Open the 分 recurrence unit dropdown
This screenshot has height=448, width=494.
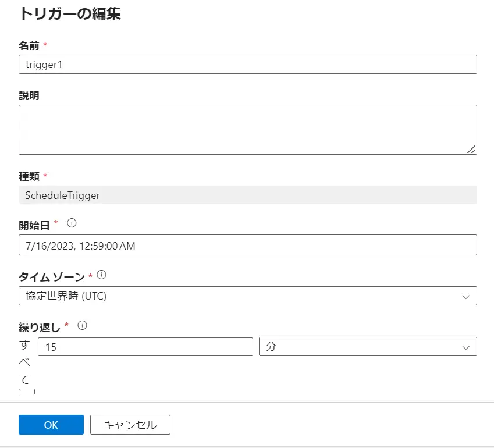368,347
